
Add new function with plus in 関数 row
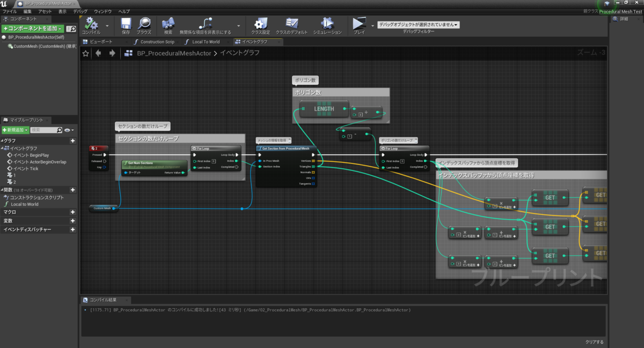coord(73,190)
